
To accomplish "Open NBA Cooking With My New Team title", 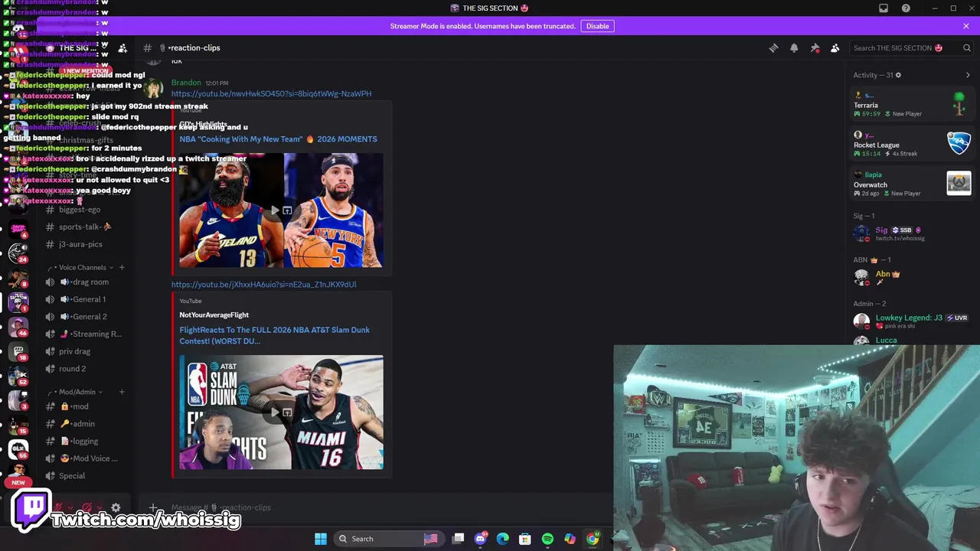I will coord(278,139).
